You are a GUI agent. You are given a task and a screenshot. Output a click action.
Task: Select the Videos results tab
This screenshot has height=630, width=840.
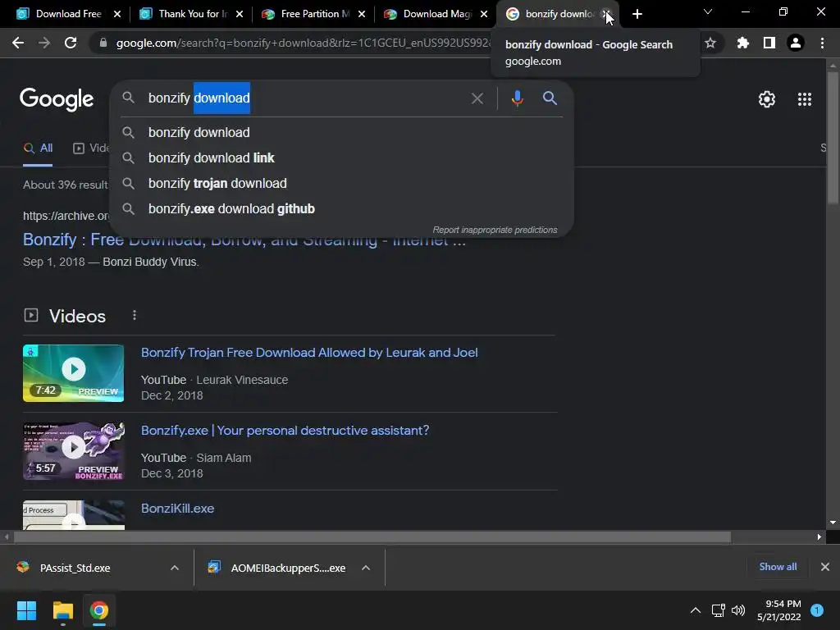91,148
